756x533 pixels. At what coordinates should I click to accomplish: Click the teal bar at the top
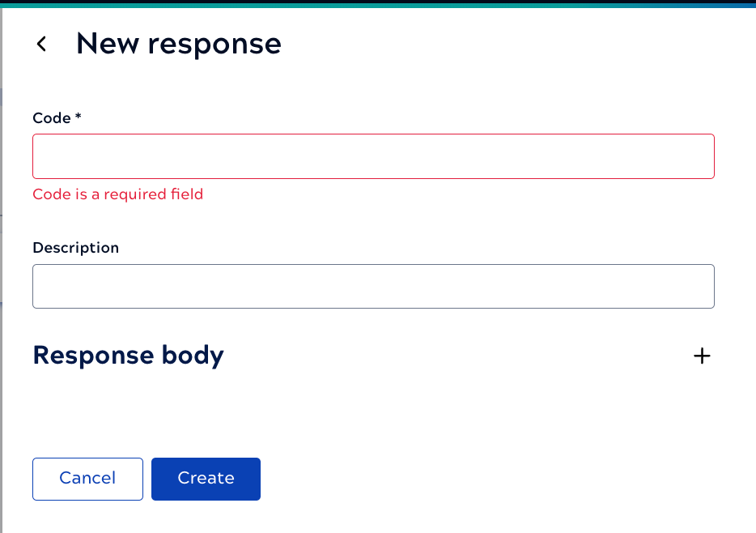point(378,4)
